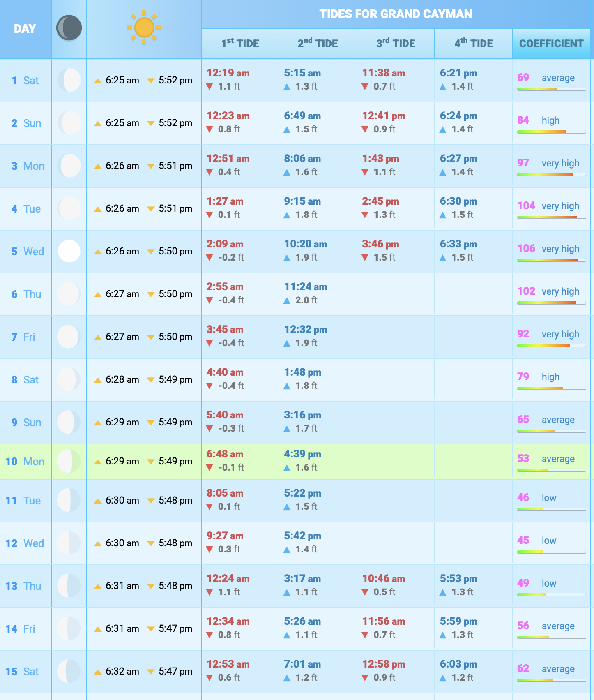Click coefficient bar for 45 low
Screen dimensions: 594x700
coord(551,552)
